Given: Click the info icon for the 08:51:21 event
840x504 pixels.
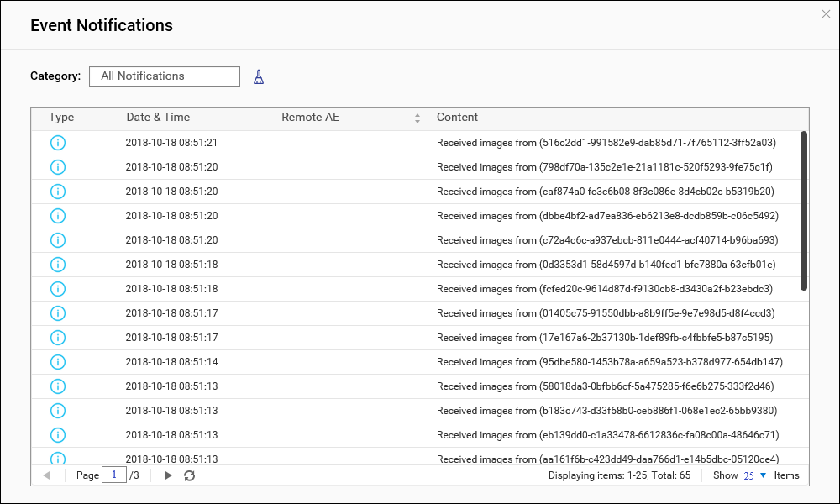Looking at the screenshot, I should pos(58,143).
